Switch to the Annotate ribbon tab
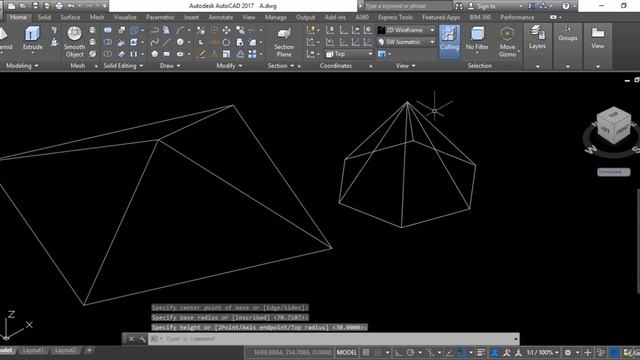The image size is (640, 360). pyautogui.click(x=220, y=17)
